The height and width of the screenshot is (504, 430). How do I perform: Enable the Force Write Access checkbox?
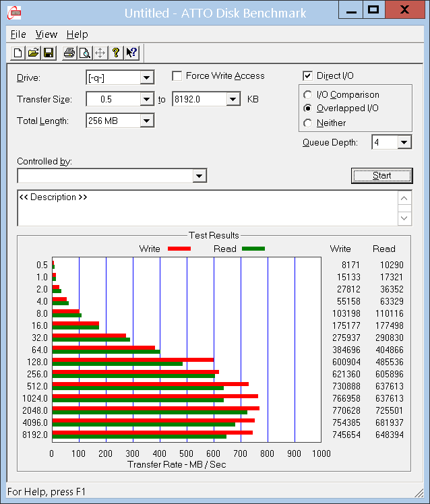point(177,76)
